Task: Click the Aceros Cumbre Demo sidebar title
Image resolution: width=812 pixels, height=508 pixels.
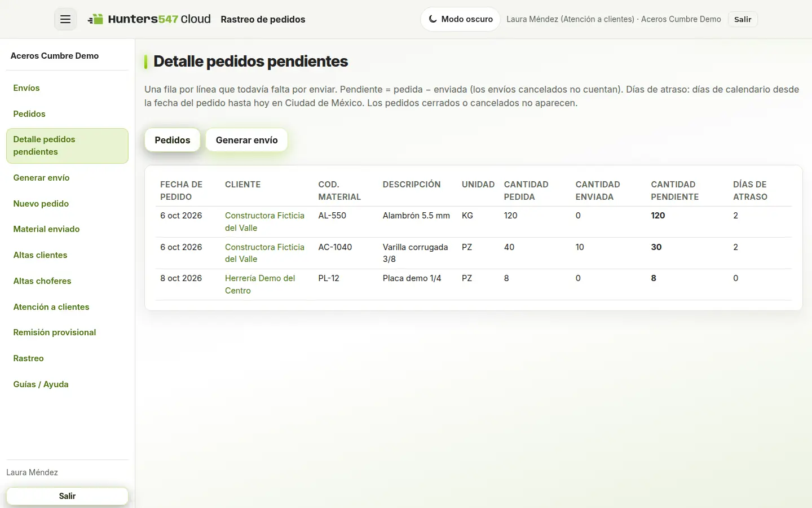Action: click(x=55, y=56)
